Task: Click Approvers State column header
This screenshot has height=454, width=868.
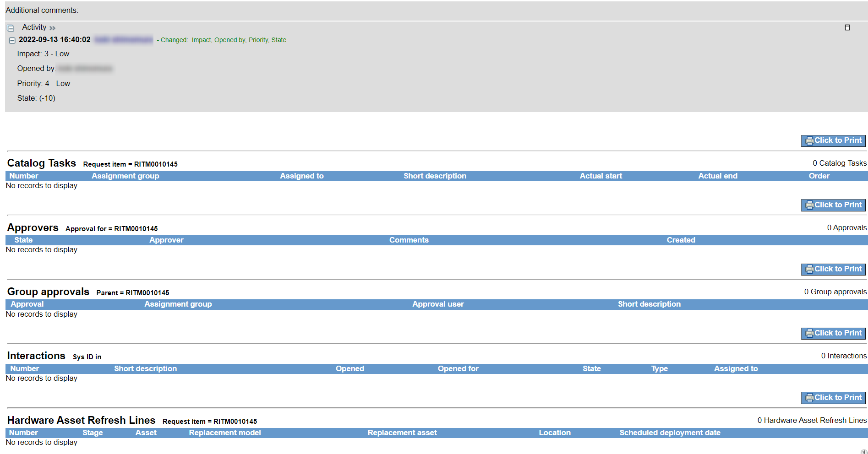Action: pos(23,240)
